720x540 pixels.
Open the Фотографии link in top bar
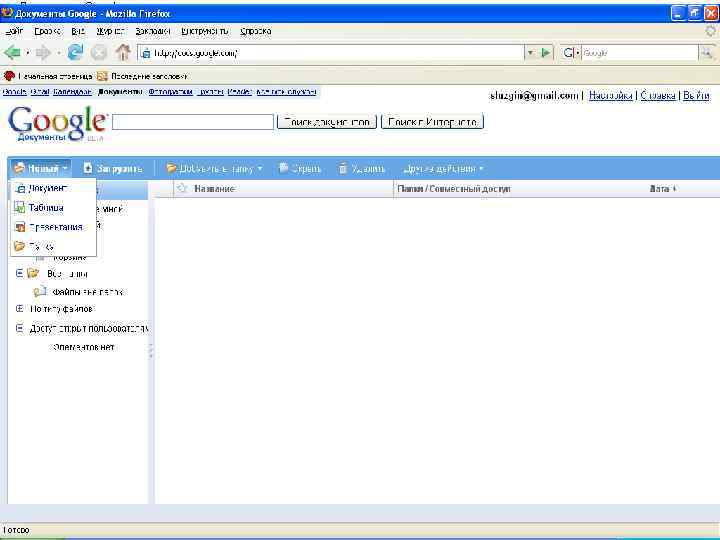click(170, 92)
